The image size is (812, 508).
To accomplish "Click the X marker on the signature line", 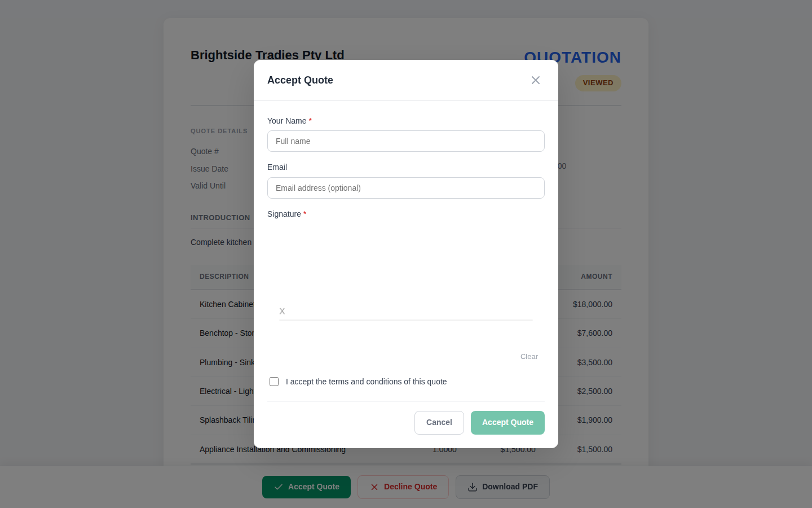I will pos(282,311).
